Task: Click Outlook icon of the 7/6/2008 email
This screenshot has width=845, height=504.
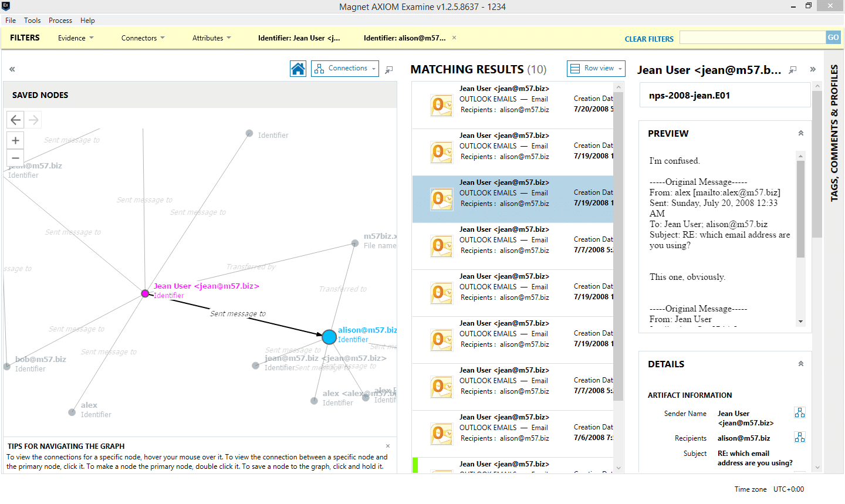Action: point(441,434)
